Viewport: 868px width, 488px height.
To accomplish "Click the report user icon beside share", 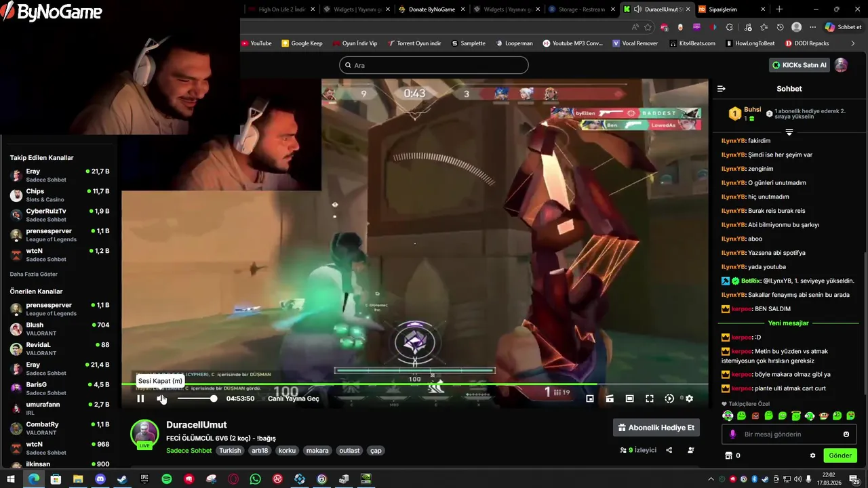I will click(x=691, y=450).
